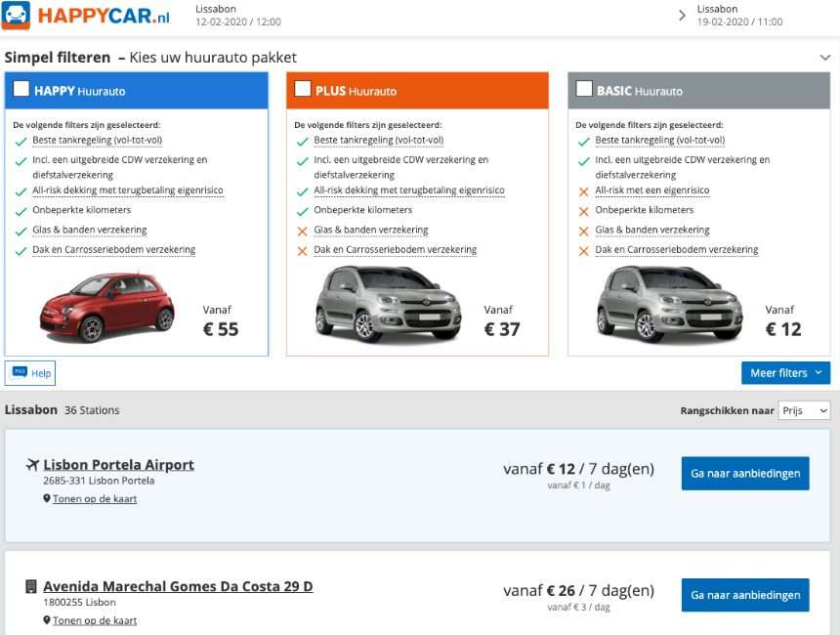Click the orange cross next to BASIC Dak en Carrosseriebodem
840x635 pixels.
pyautogui.click(x=584, y=251)
